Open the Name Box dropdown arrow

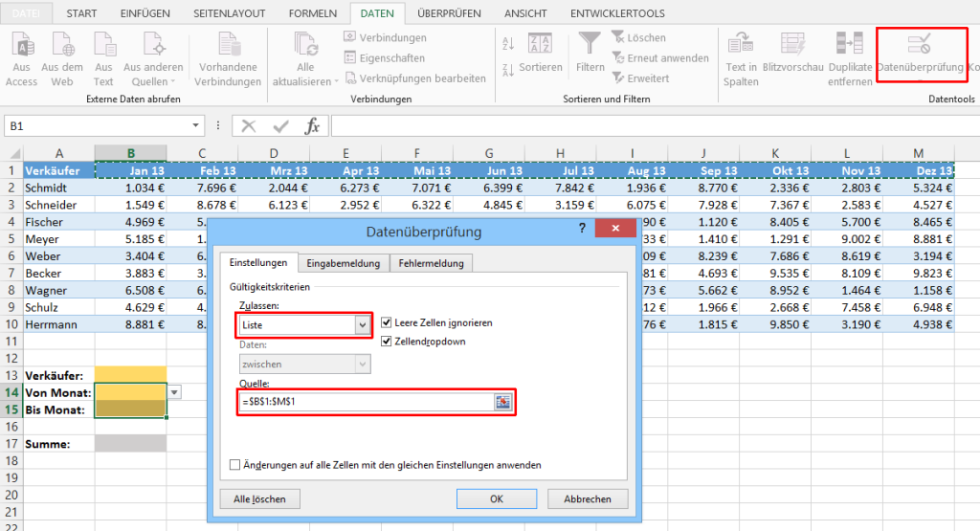pos(195,125)
